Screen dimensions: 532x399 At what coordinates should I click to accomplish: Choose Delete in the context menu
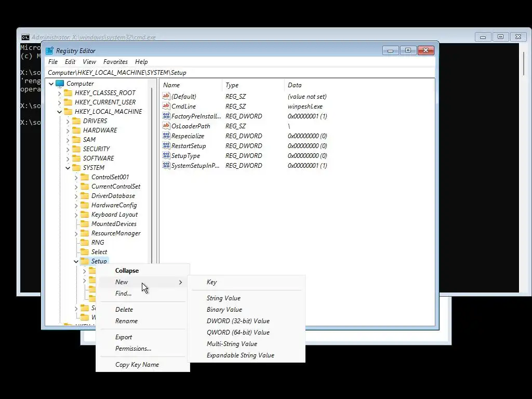pos(142,310)
